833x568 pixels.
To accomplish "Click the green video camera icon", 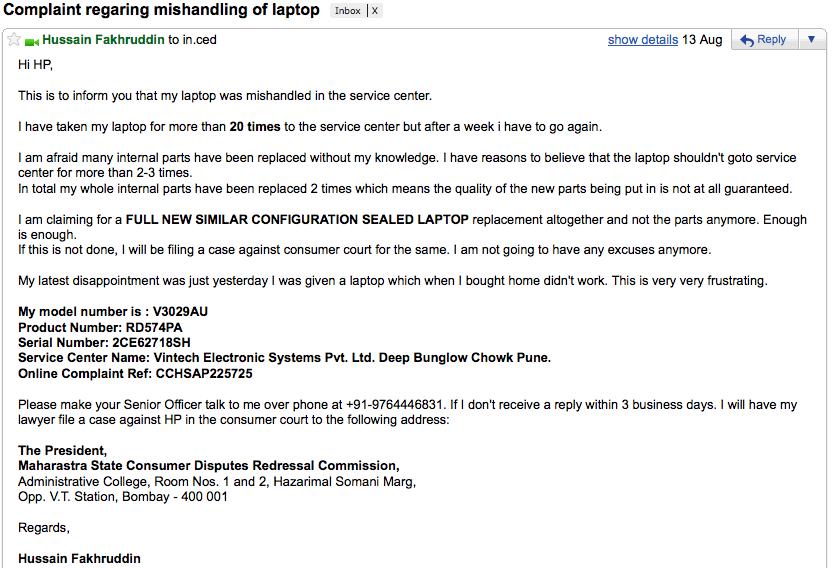I will click(31, 41).
